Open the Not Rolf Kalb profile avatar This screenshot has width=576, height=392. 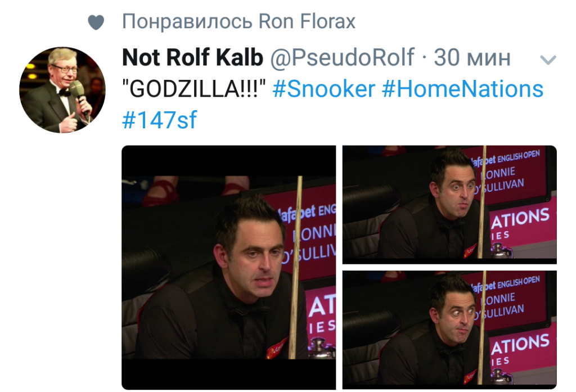point(62,89)
